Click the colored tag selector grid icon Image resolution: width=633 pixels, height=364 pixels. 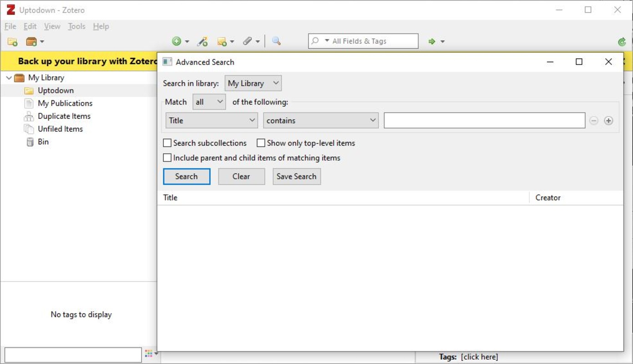(148, 353)
